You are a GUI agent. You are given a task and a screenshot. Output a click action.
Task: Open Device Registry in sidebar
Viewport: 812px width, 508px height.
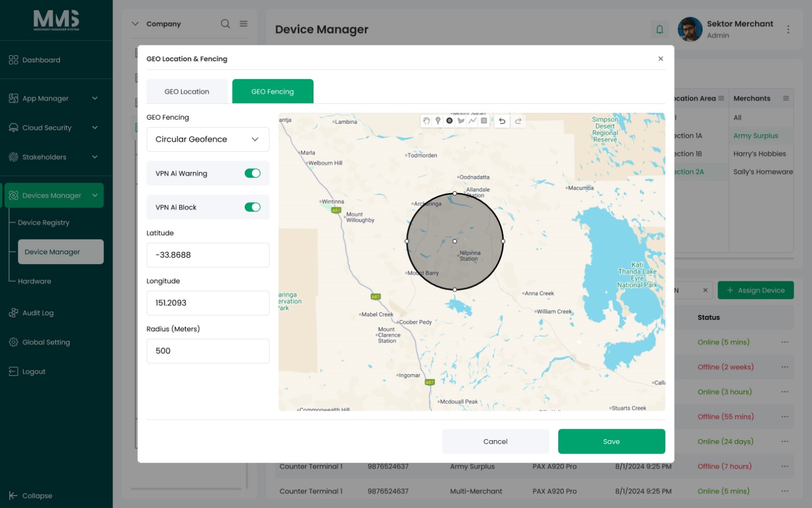[44, 223]
